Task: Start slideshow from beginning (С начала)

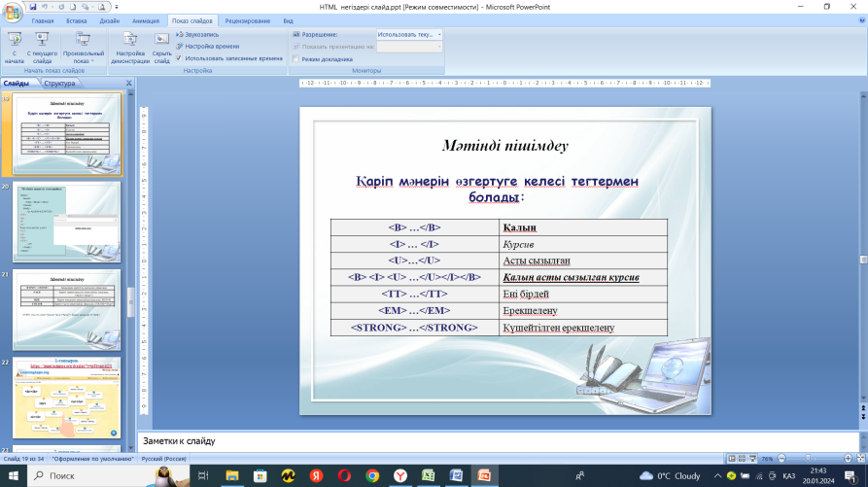Action: tap(15, 48)
